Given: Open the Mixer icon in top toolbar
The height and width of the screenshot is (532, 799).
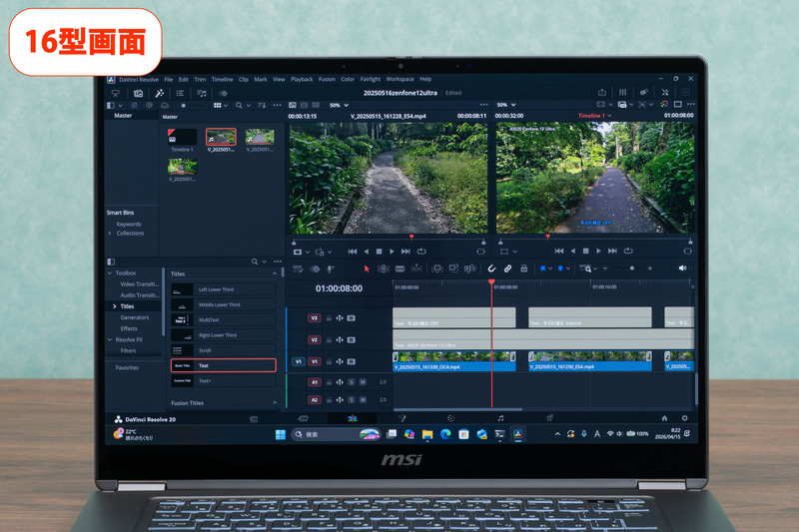Looking at the screenshot, I should coord(622,92).
